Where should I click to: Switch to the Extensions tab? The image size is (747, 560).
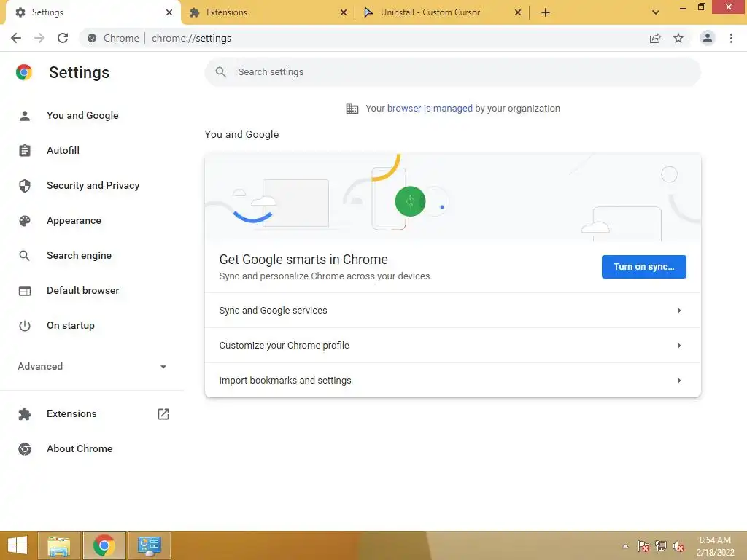tap(267, 12)
